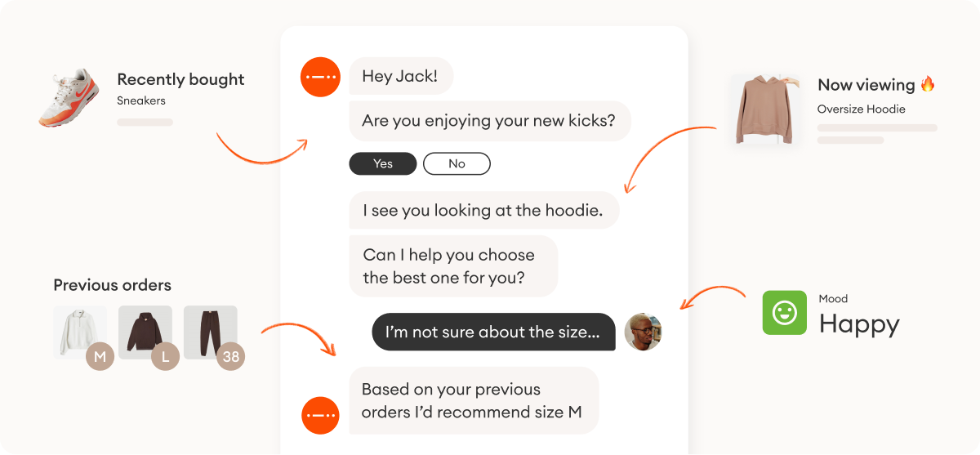Screen dimensions: 980x455
Task: Click the "Are you enjoying your new kicks?" bubble
Action: point(490,121)
